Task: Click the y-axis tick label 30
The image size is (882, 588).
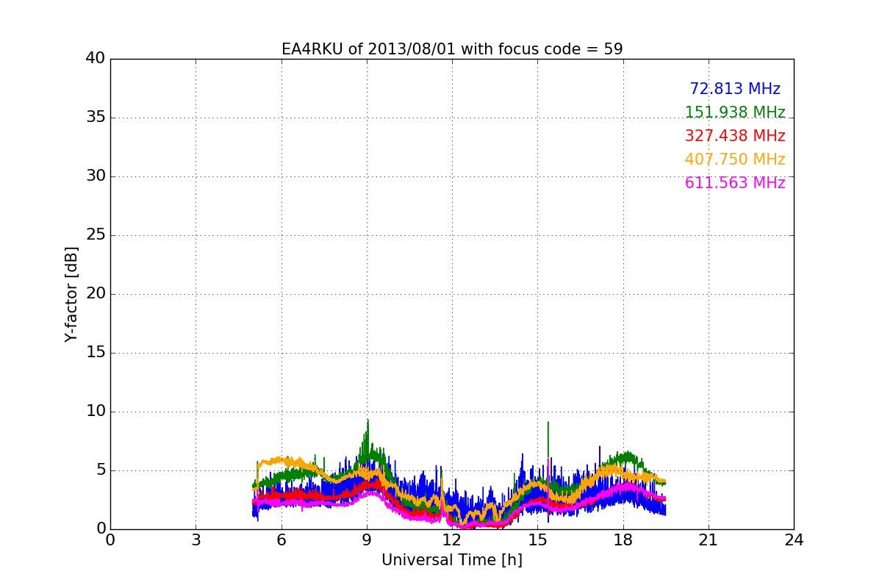Action: 96,176
